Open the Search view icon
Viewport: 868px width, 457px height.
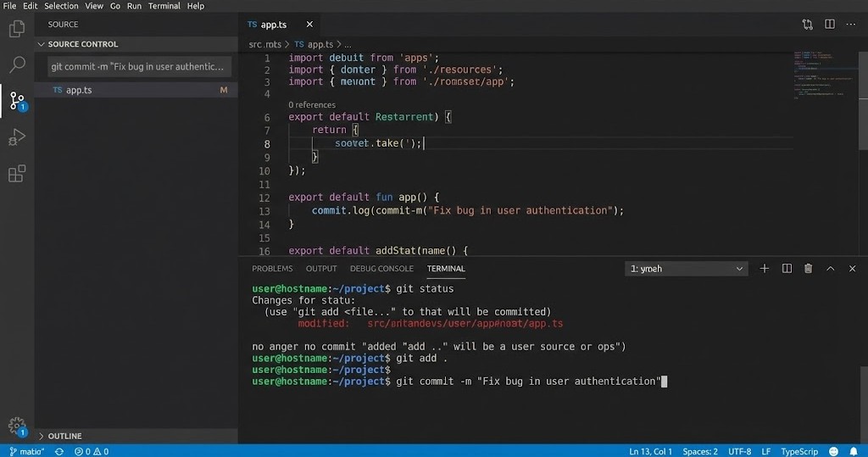pos(17,64)
